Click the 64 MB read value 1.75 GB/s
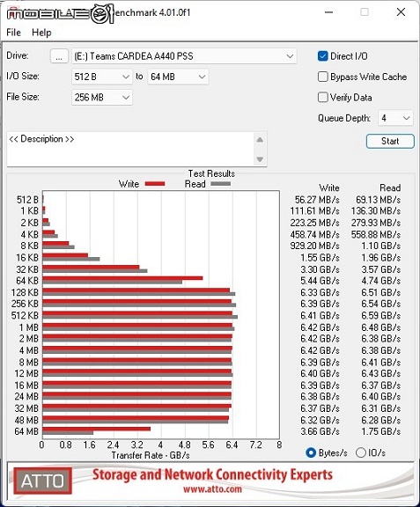The image size is (420, 507). (381, 431)
